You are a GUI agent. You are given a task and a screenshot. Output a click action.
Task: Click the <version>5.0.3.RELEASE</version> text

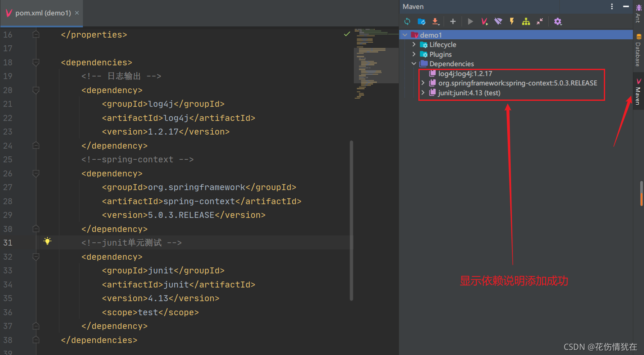[x=184, y=215]
